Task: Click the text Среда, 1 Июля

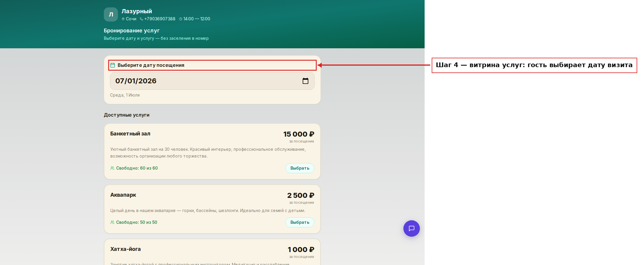Action: (125, 95)
